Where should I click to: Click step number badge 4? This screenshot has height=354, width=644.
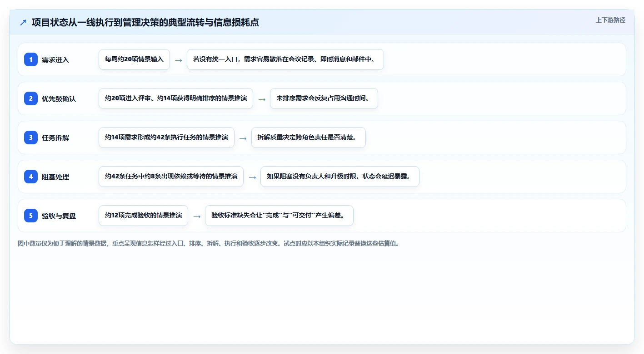click(31, 177)
